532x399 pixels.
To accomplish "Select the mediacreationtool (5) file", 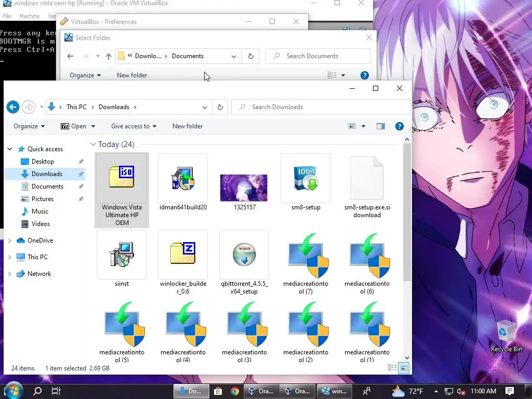I will (122, 332).
